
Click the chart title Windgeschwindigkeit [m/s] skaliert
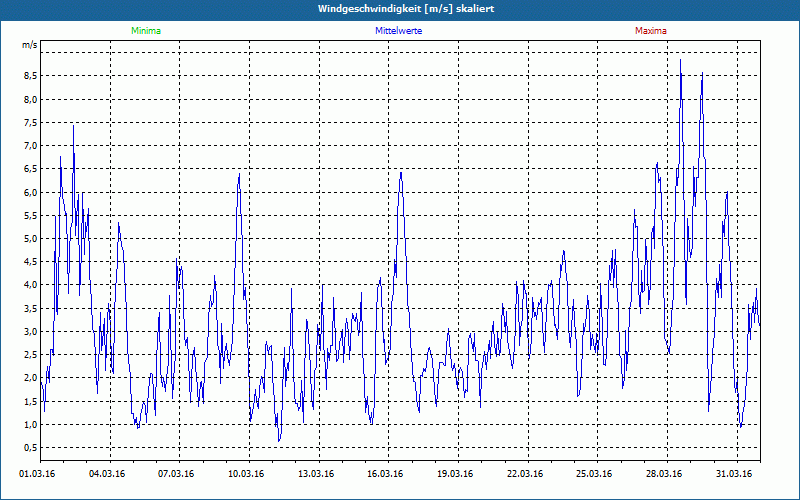406,9
